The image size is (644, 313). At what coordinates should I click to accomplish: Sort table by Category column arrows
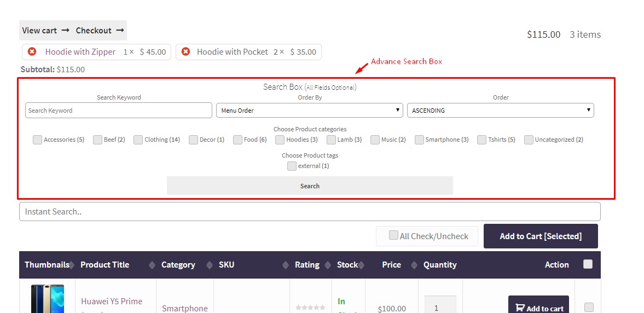point(210,265)
